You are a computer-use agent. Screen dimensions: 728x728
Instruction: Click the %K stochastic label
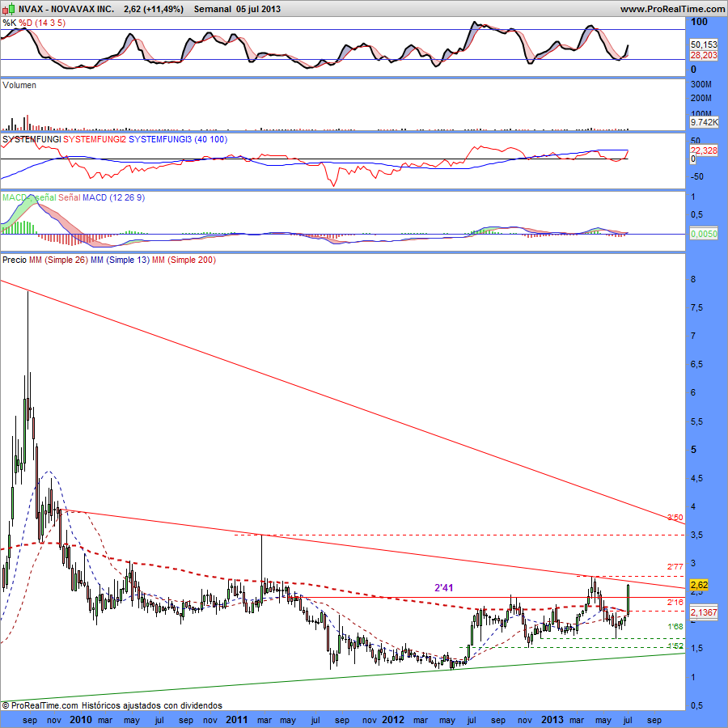click(9, 23)
